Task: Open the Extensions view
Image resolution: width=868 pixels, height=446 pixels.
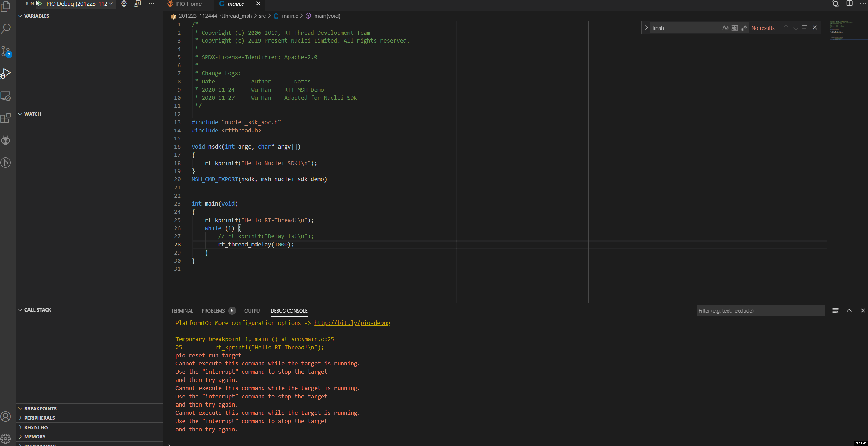Action: [6, 118]
